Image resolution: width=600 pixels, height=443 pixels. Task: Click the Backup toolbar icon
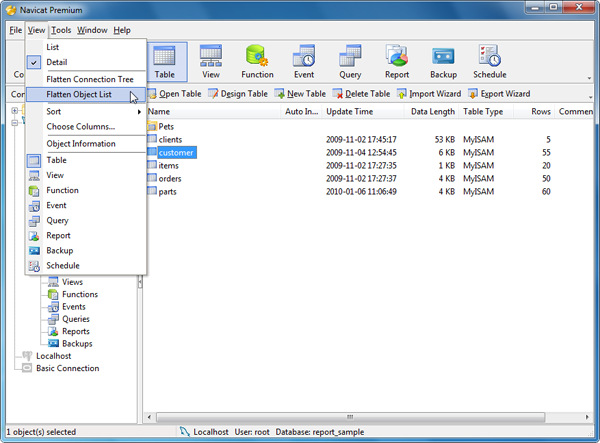click(443, 62)
